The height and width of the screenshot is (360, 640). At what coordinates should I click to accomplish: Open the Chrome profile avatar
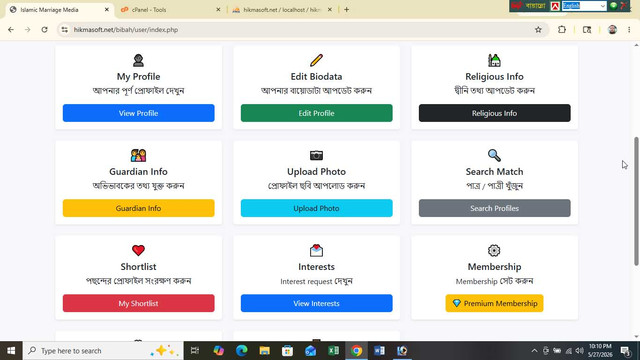tap(612, 30)
